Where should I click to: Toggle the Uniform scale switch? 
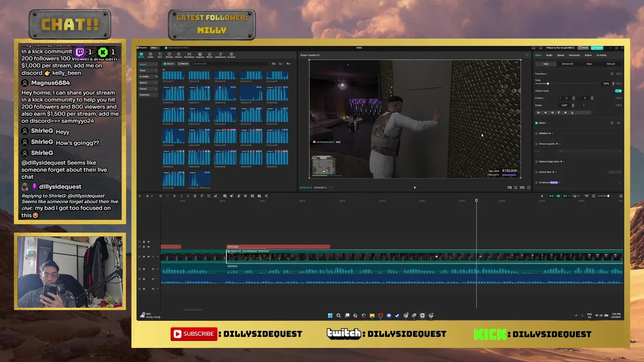coord(618,91)
